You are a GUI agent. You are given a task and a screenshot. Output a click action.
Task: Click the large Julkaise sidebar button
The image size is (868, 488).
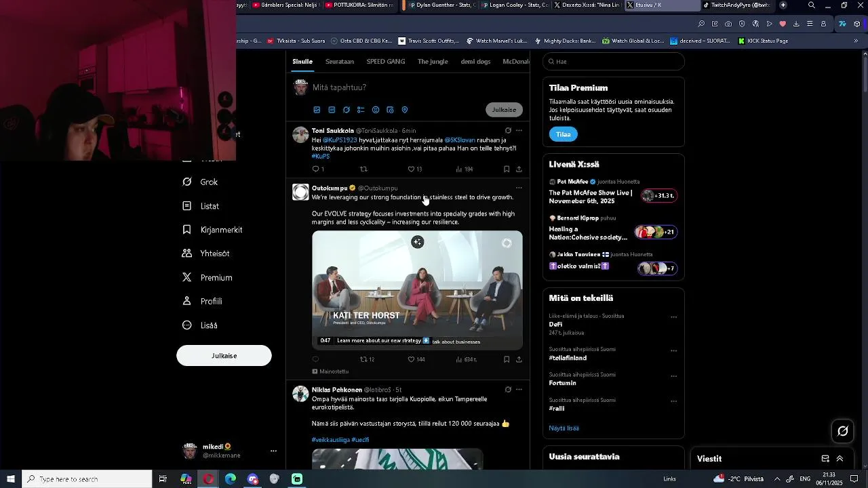click(x=224, y=356)
